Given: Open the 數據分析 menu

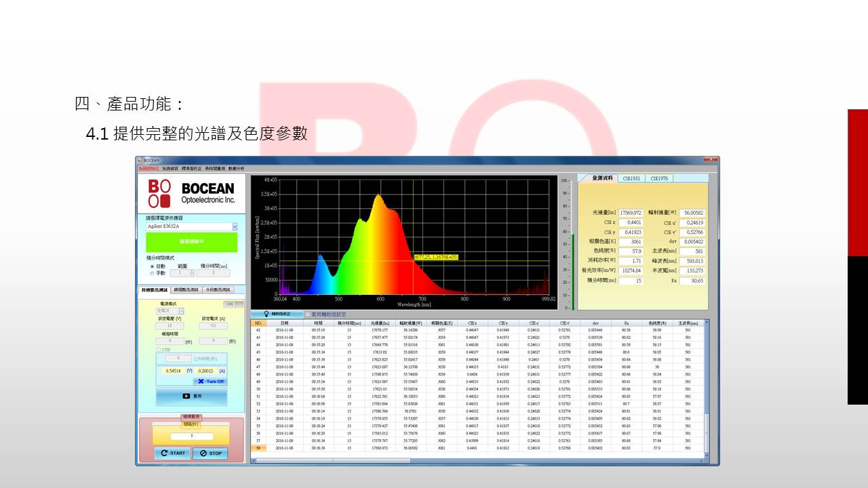Looking at the screenshot, I should 236,168.
